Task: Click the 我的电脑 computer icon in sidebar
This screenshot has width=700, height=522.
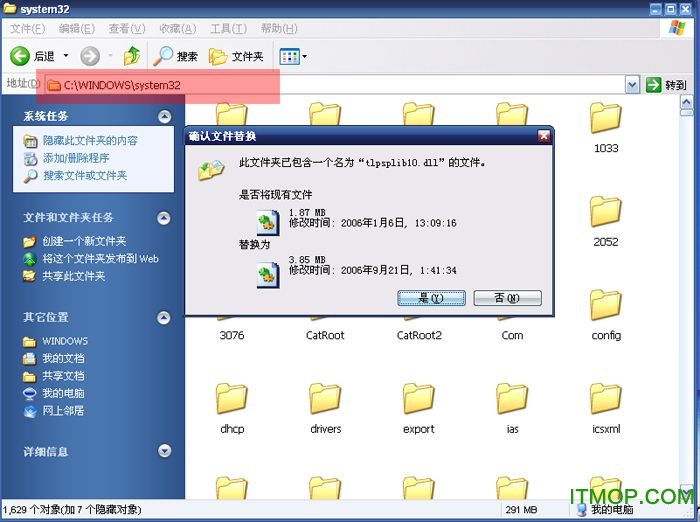Action: (29, 394)
